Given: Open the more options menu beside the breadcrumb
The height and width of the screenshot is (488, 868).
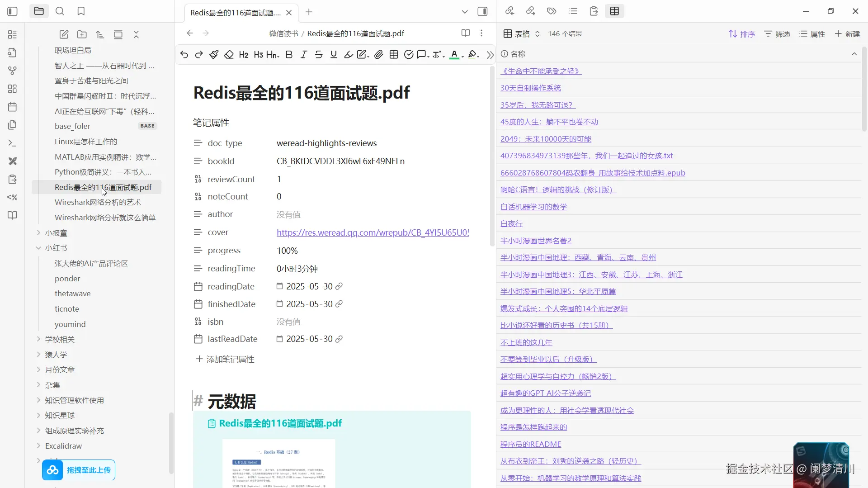Looking at the screenshot, I should 482,33.
